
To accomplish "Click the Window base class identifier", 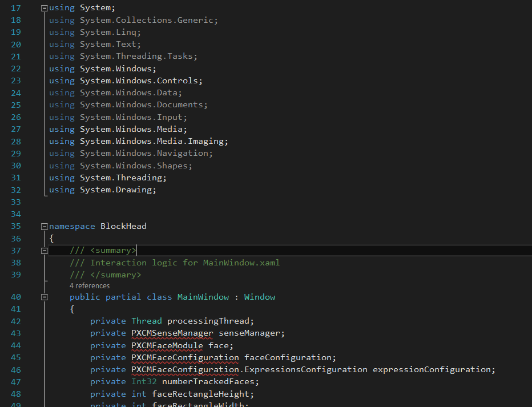I will click(x=259, y=297).
